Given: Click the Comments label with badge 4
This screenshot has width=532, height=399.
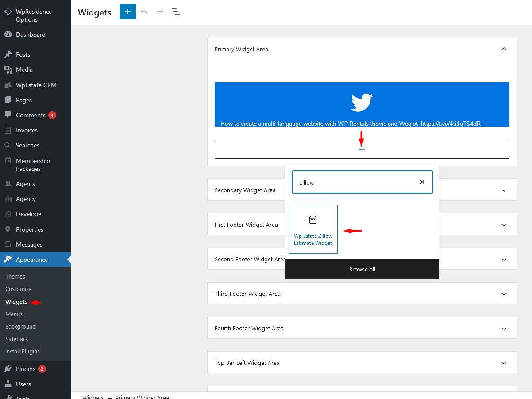Looking at the screenshot, I should click(31, 115).
